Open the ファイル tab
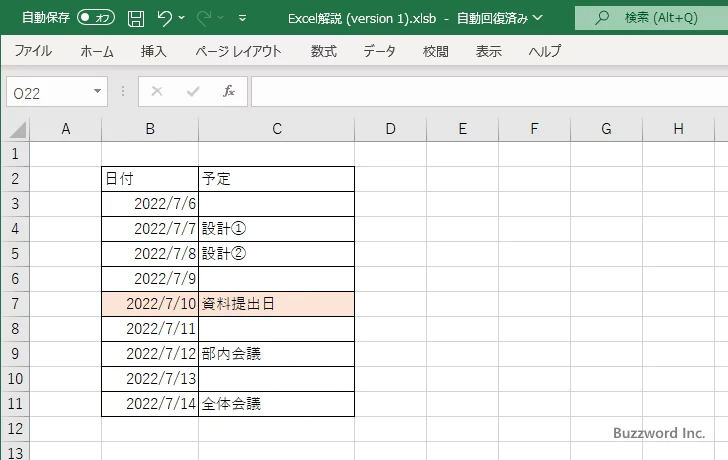728x460 pixels. coord(33,51)
